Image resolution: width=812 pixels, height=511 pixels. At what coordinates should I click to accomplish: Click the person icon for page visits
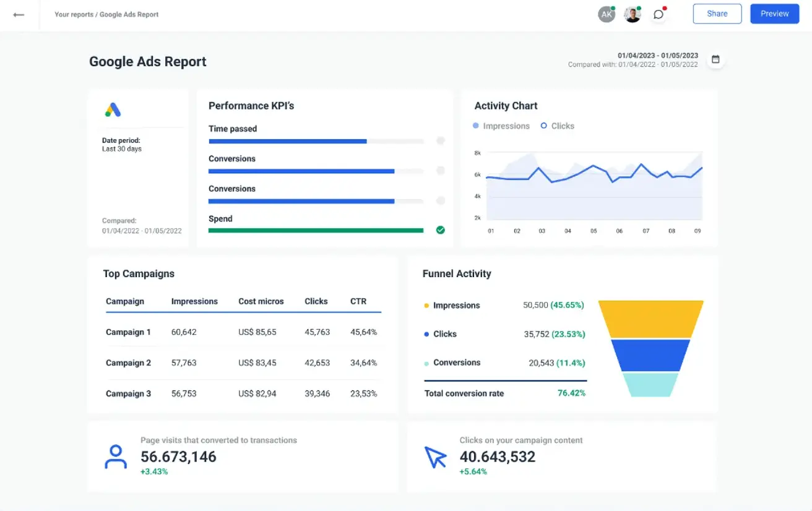click(x=116, y=457)
